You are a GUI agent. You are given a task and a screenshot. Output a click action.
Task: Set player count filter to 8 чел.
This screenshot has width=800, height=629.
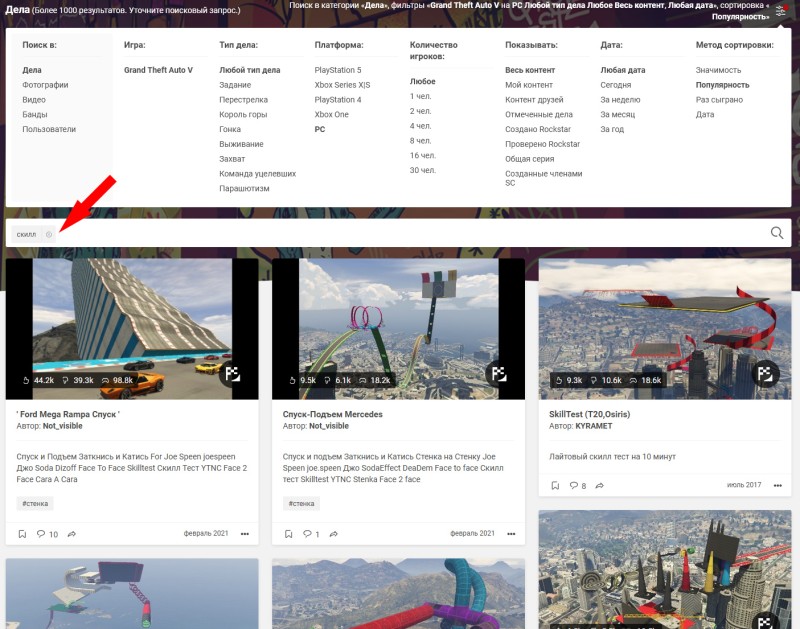pyautogui.click(x=420, y=140)
